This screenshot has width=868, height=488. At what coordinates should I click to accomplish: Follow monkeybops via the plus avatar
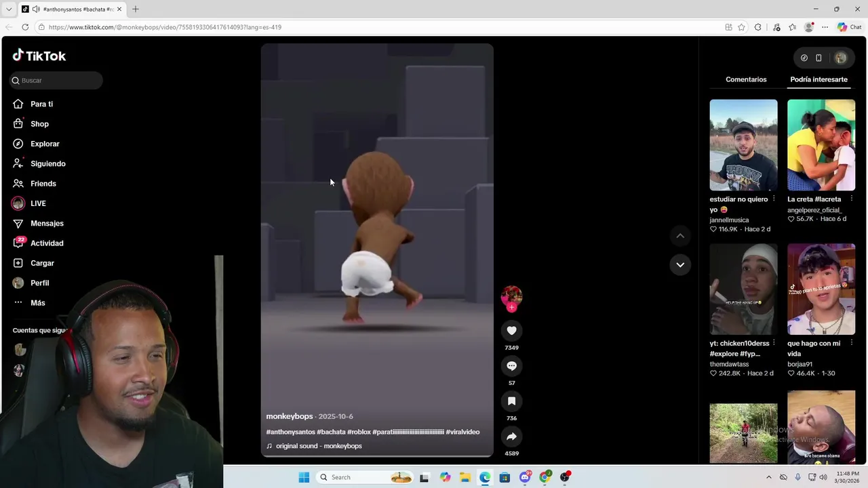pos(511,307)
